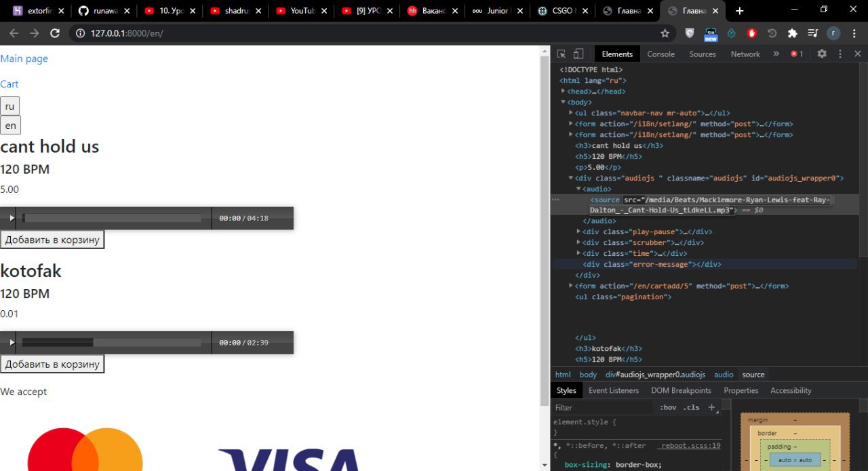Switch to the Console tab

click(660, 54)
